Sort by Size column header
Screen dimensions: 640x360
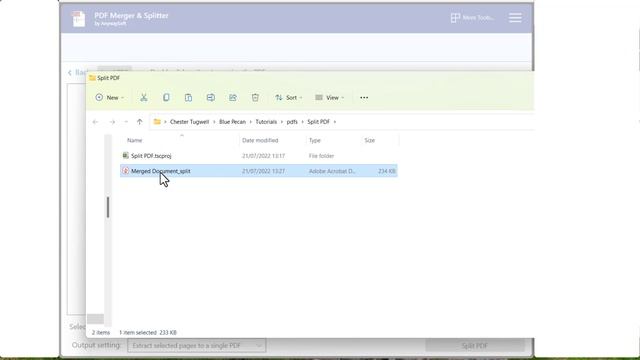tap(369, 140)
